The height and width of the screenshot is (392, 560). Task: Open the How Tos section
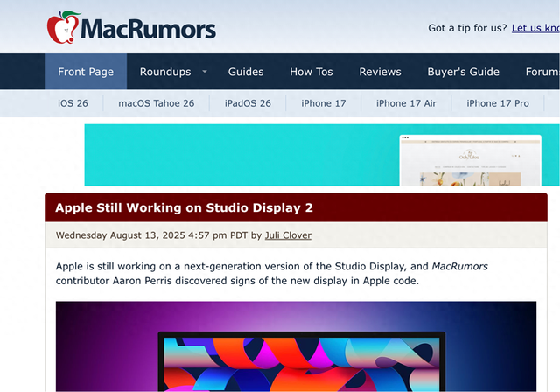[x=311, y=72]
